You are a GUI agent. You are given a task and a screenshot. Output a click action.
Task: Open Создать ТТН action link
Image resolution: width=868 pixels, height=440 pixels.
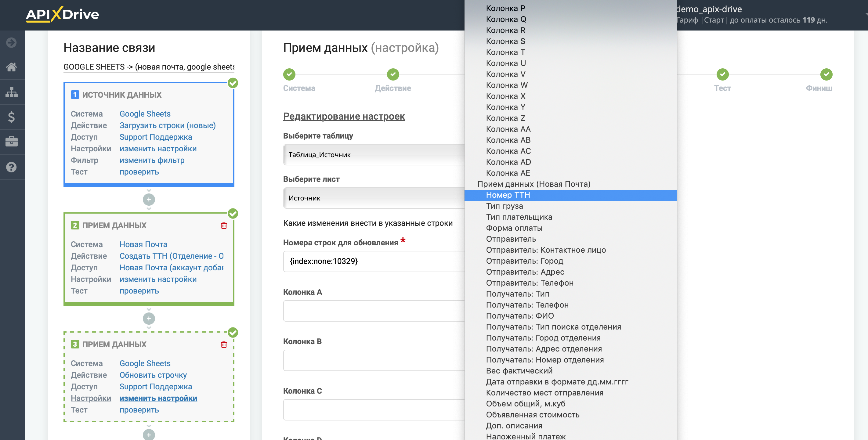[x=172, y=256]
